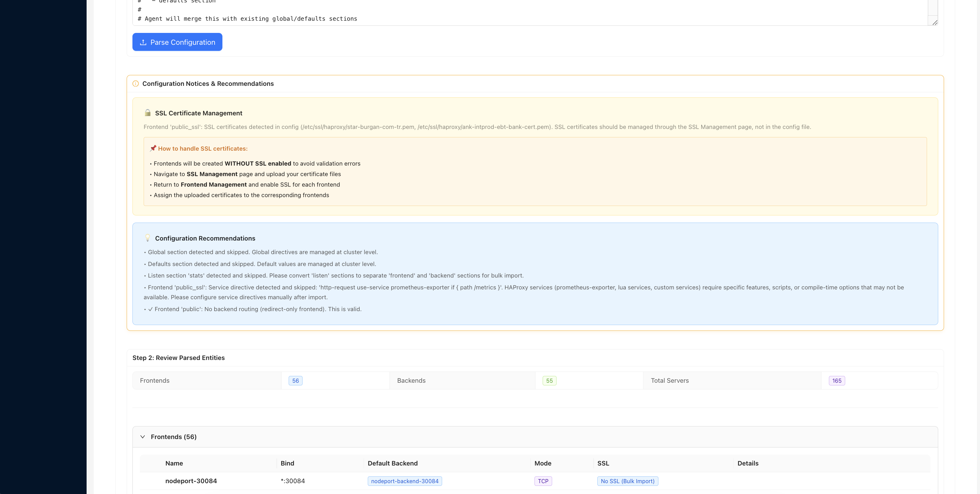Click the Configuration Recommendations heading

[x=205, y=238]
